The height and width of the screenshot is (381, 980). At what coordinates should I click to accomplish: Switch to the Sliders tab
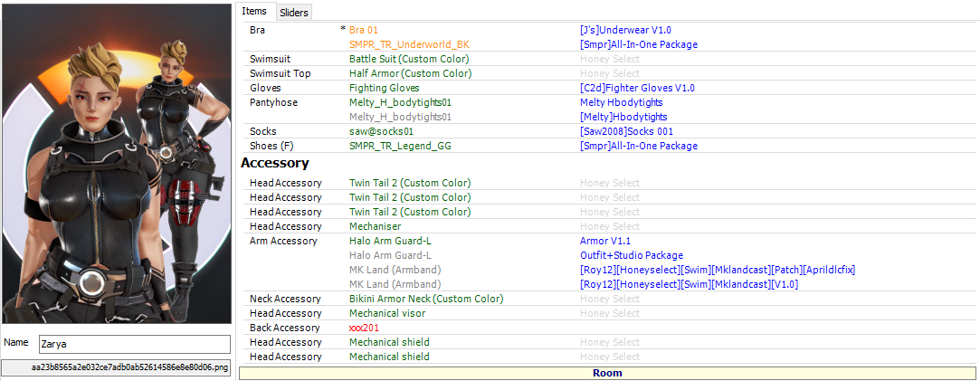click(x=294, y=13)
